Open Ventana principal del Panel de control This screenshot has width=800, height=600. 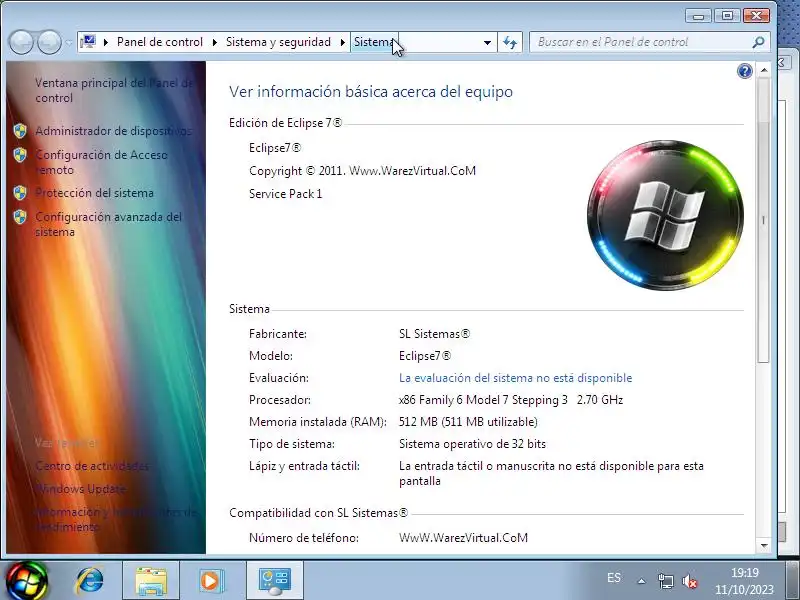tap(114, 90)
